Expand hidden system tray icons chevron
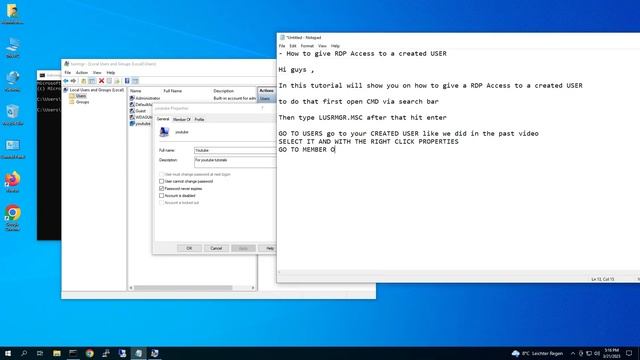Screen dimensions: 640x360 tap(573, 353)
